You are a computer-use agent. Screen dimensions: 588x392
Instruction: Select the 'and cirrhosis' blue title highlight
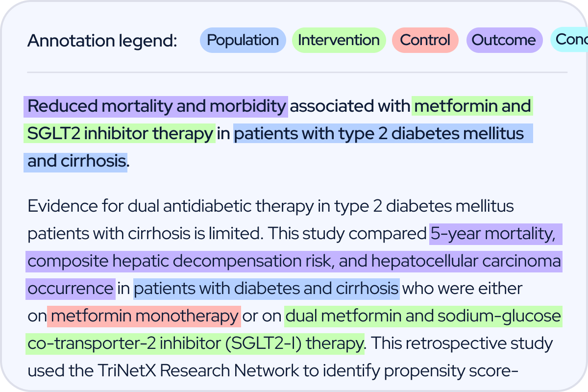click(75, 161)
